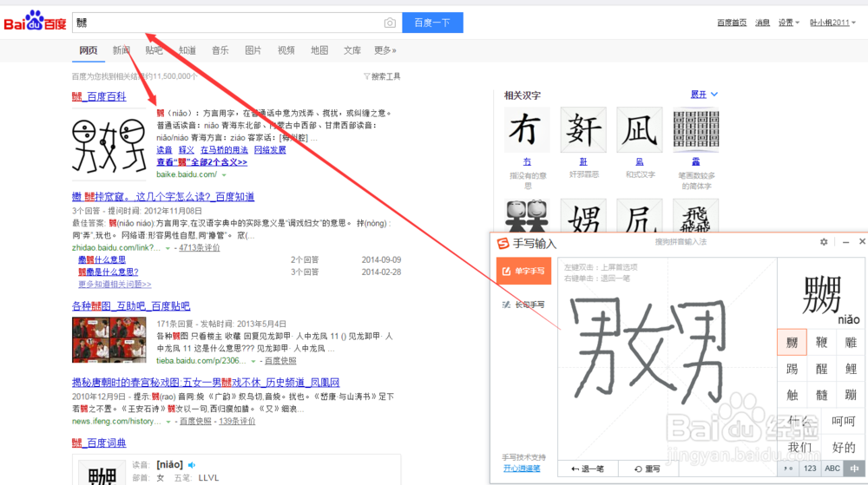Open the 释义 sub-link

[x=187, y=150]
